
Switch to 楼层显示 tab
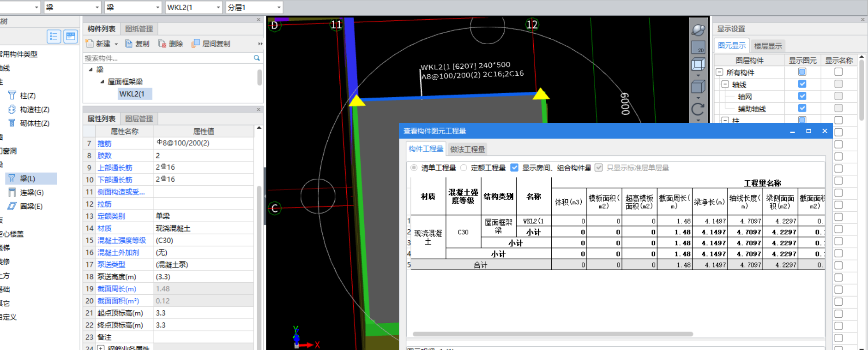[x=768, y=46]
